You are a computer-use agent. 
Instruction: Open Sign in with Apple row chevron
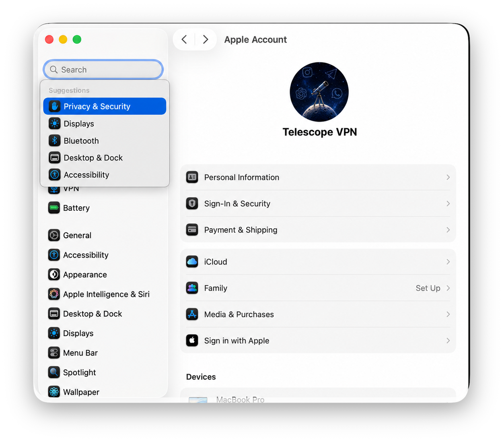click(448, 341)
